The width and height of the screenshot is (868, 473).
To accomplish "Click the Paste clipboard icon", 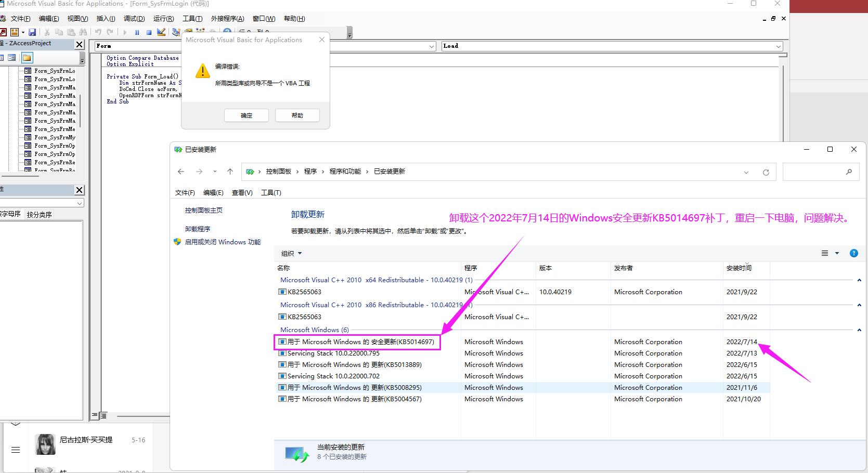I will click(71, 32).
